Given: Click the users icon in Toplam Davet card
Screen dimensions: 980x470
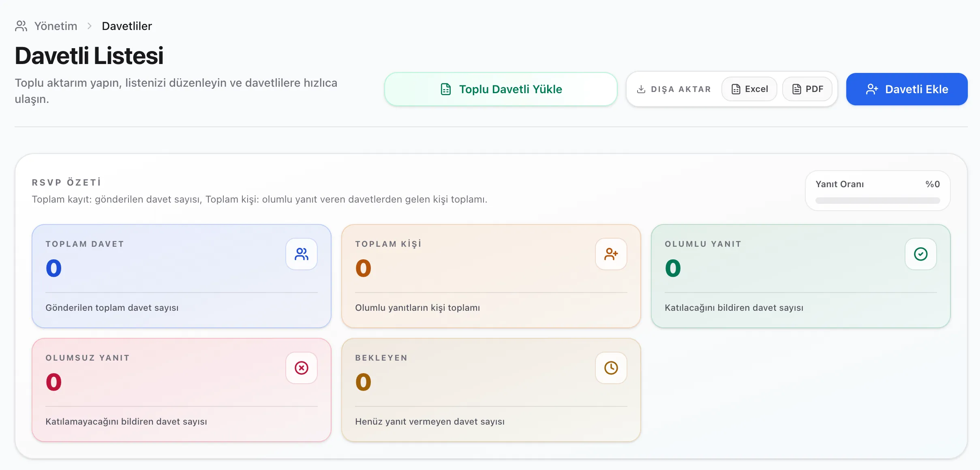Looking at the screenshot, I should pyautogui.click(x=301, y=254).
